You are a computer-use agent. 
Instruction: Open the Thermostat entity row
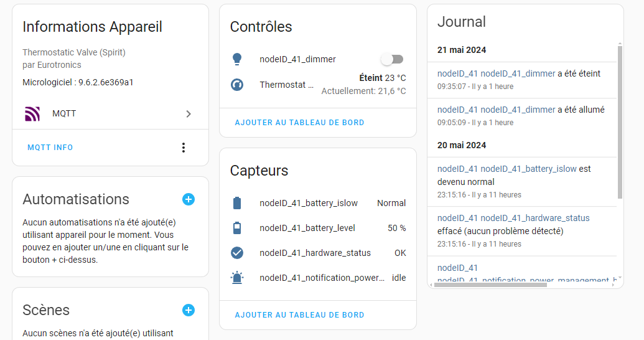[286, 85]
